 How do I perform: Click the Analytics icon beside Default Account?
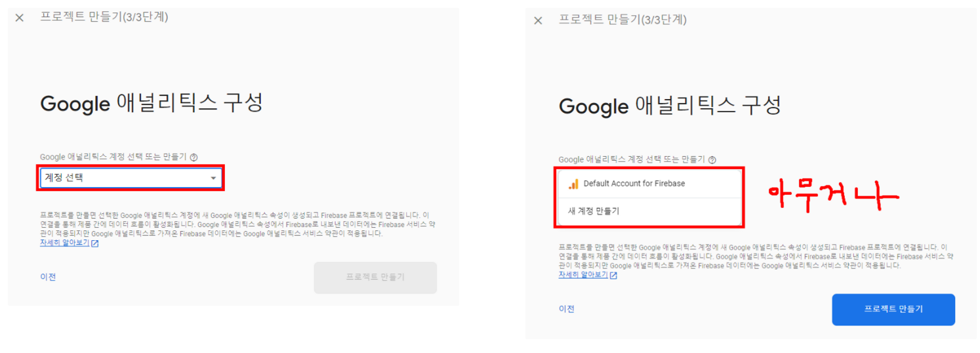coord(573,184)
